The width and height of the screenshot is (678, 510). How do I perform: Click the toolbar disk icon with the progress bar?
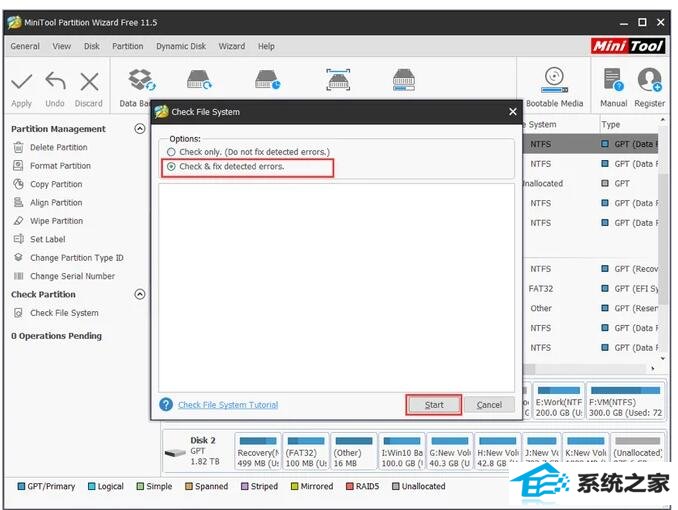(x=404, y=80)
